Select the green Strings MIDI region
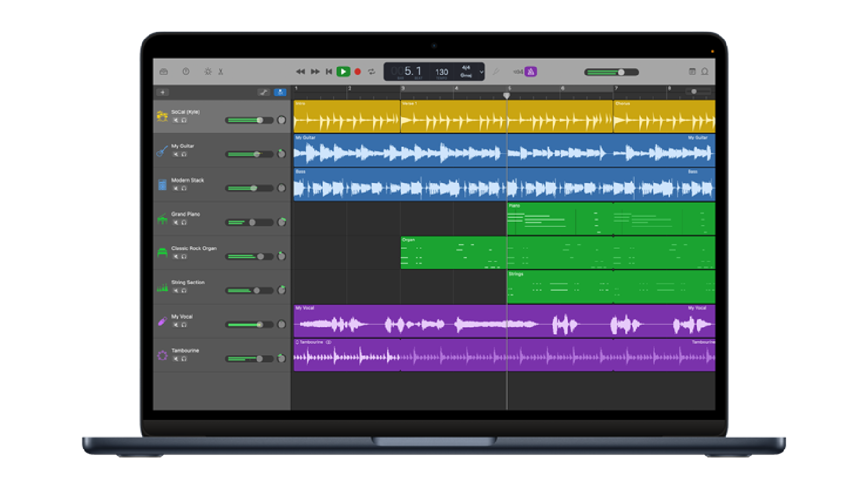This screenshot has width=868, height=488. click(611, 287)
